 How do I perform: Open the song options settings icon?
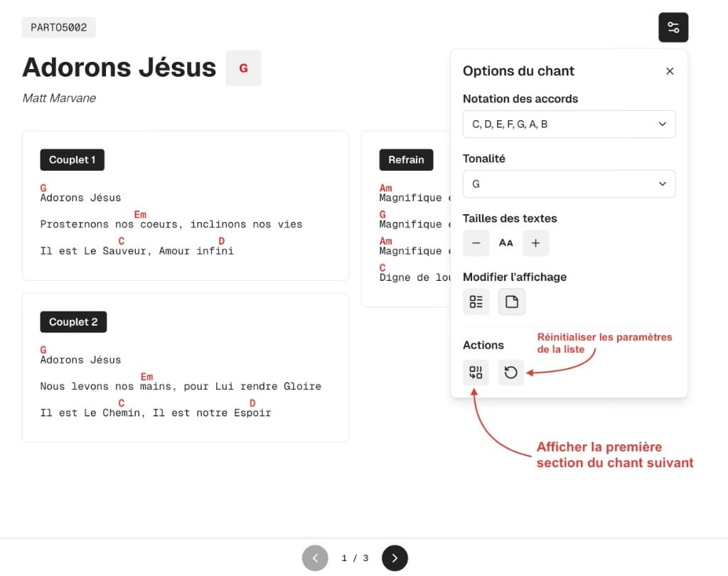pos(673,27)
